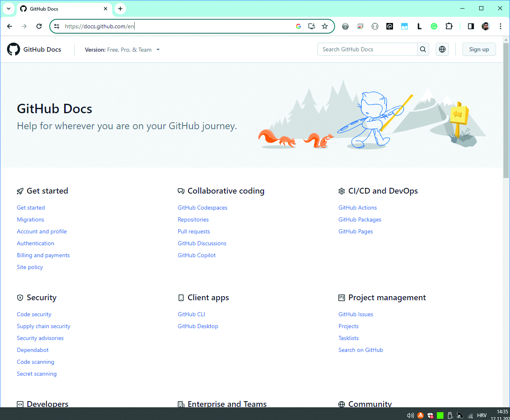Click the GitHub Octocat logo icon

[14, 49]
